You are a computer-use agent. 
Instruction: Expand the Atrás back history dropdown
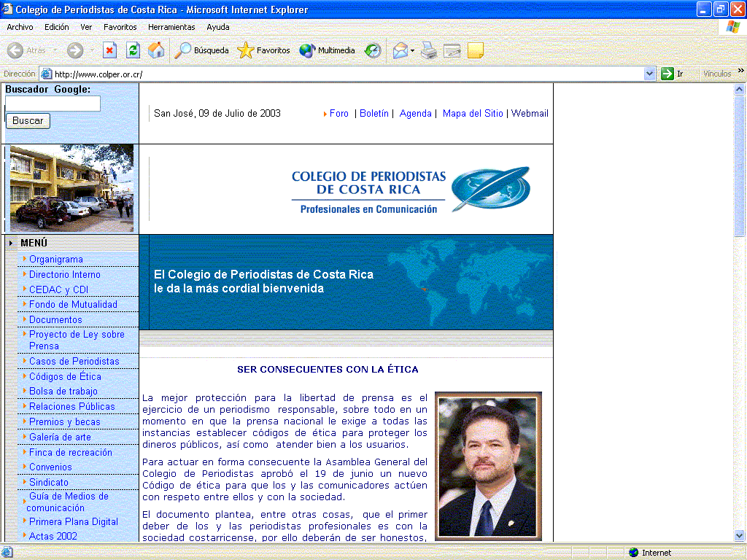55,50
